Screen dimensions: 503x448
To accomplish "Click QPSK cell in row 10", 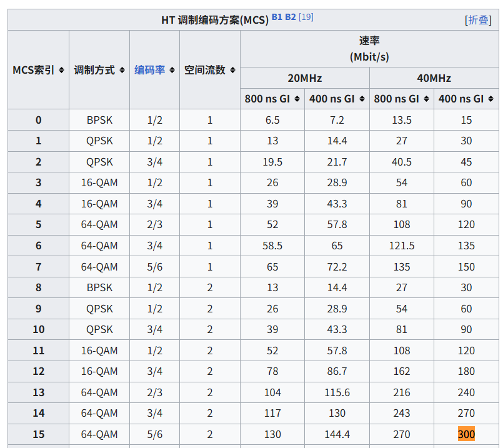I will [99, 329].
